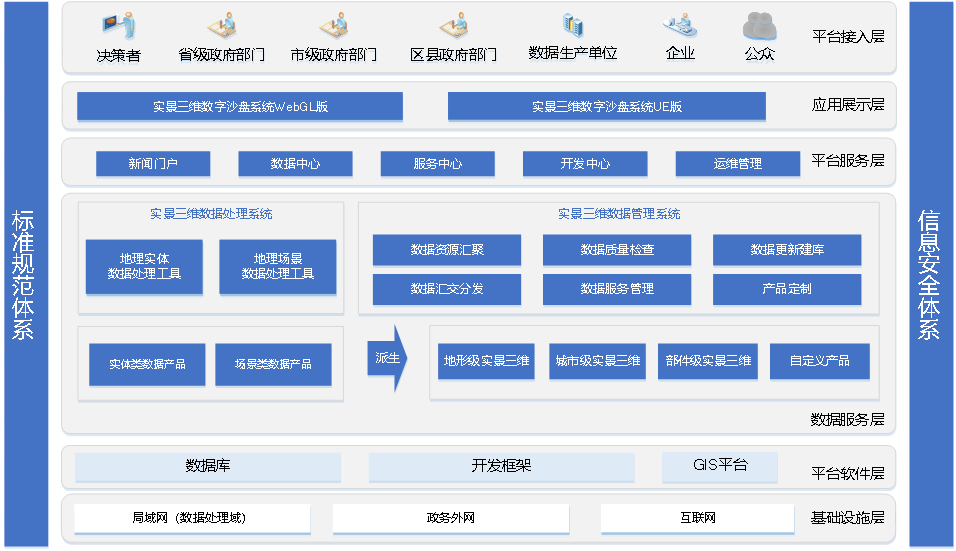
Task: Click the 省级政府部门 icon
Action: [x=222, y=26]
